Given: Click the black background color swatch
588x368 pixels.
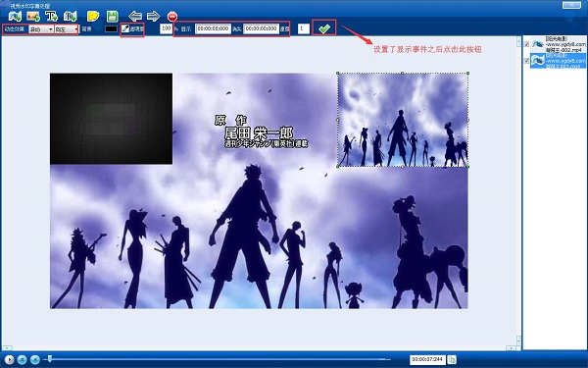Looking at the screenshot, I should pos(111,28).
